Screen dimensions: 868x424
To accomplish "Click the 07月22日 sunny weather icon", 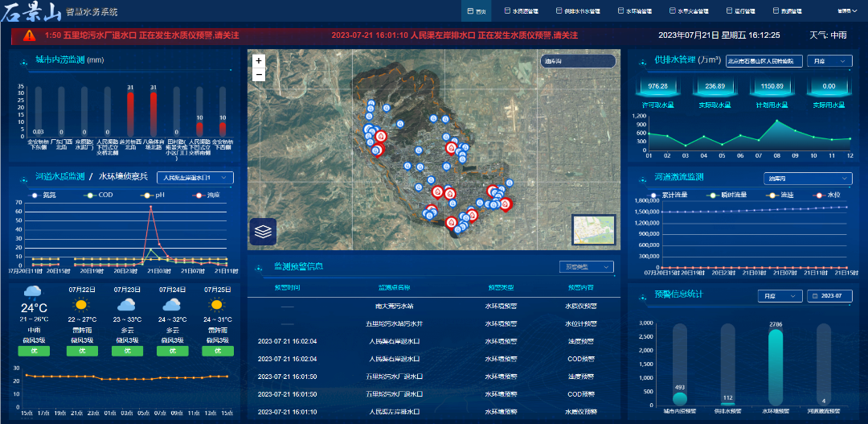I will click(82, 305).
